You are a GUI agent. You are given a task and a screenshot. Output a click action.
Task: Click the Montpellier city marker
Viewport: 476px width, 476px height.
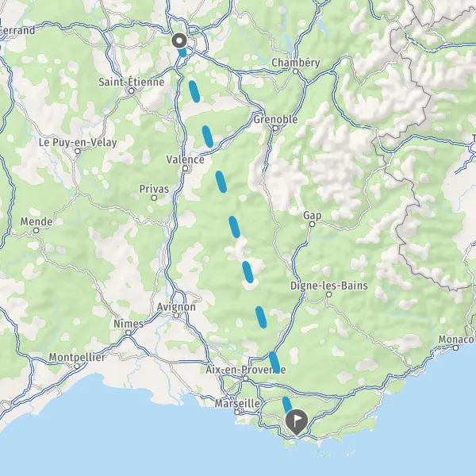click(x=77, y=367)
